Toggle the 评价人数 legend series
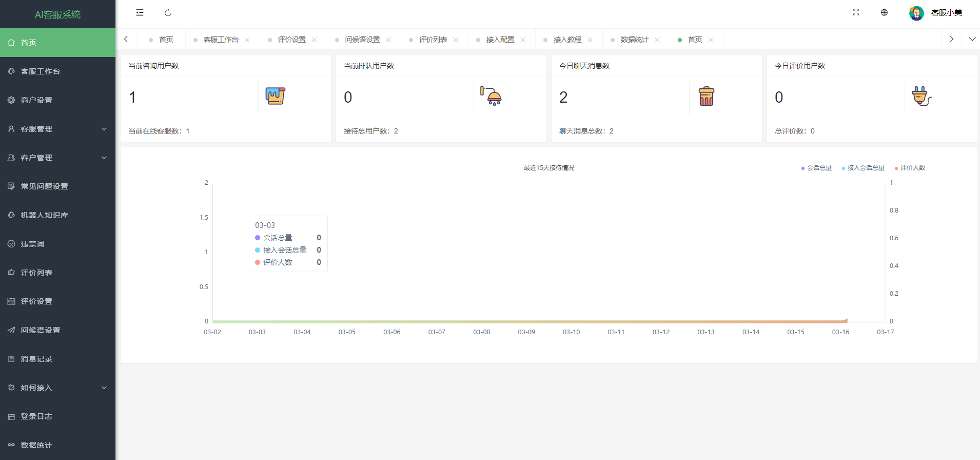This screenshot has width=980, height=460. point(910,168)
